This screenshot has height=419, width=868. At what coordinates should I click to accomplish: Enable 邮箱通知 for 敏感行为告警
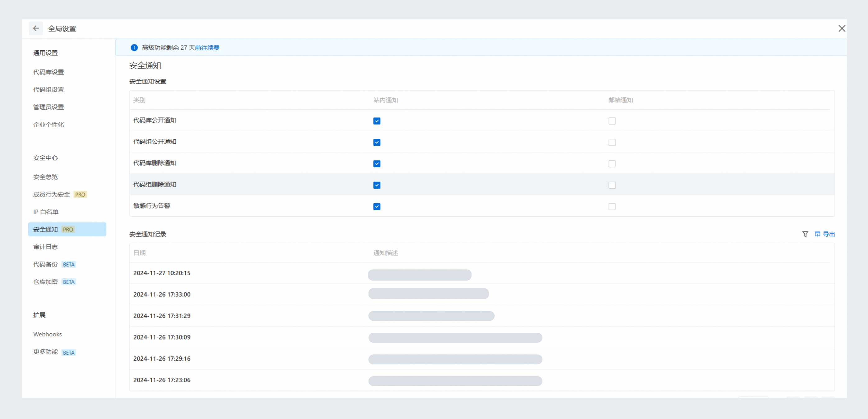click(x=612, y=207)
